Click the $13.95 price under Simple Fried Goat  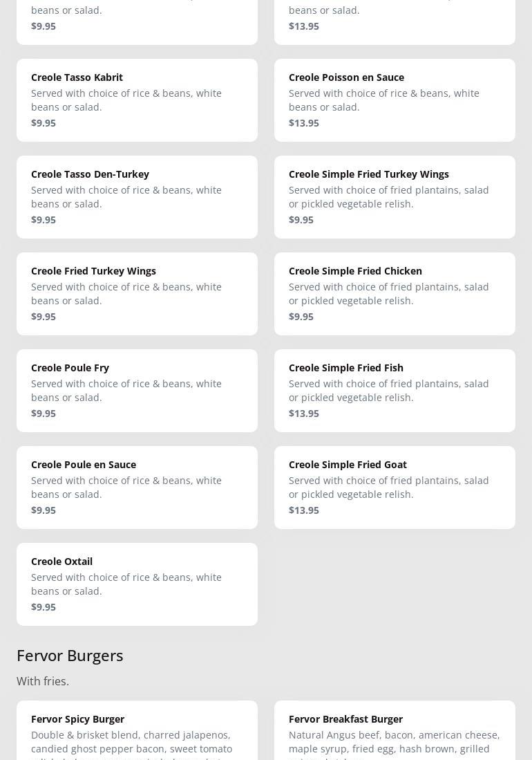[x=304, y=510]
